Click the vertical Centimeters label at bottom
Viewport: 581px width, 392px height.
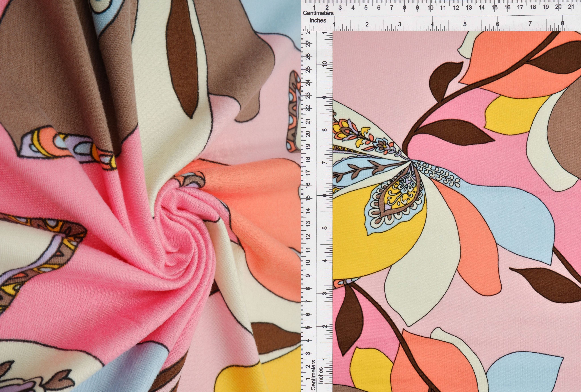313,375
